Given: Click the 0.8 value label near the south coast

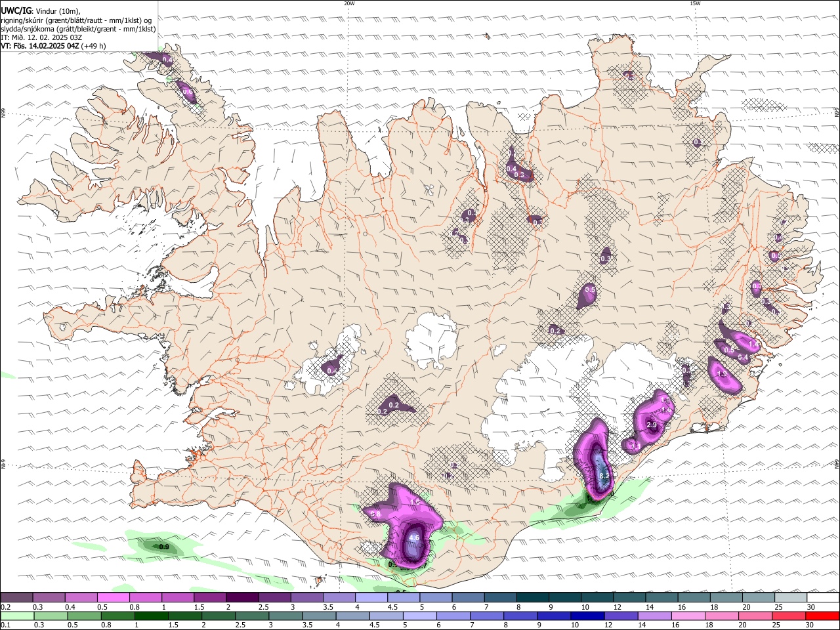Looking at the screenshot, I should [376, 514].
